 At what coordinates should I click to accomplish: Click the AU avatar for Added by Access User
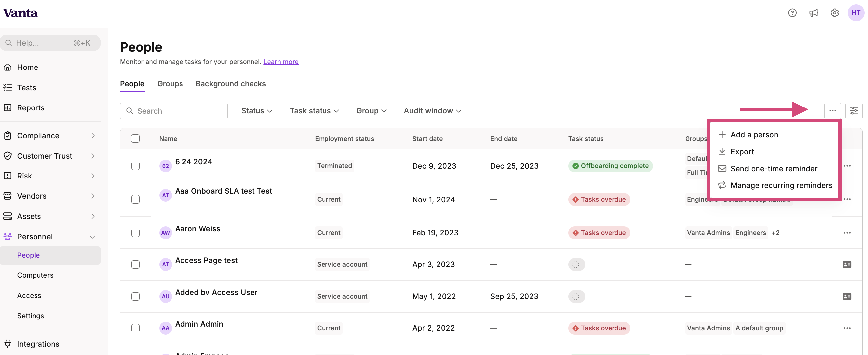166,296
